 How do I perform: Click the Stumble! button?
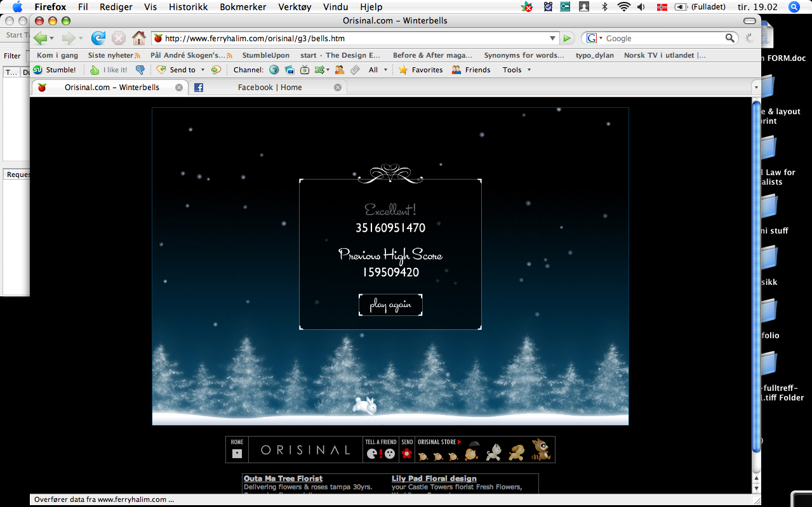pos(55,70)
